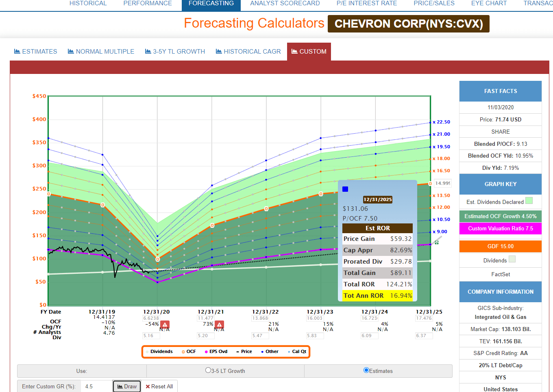The width and height of the screenshot is (553, 392).
Task: Select the 3-5 LT Growth radio button
Action: pos(208,370)
